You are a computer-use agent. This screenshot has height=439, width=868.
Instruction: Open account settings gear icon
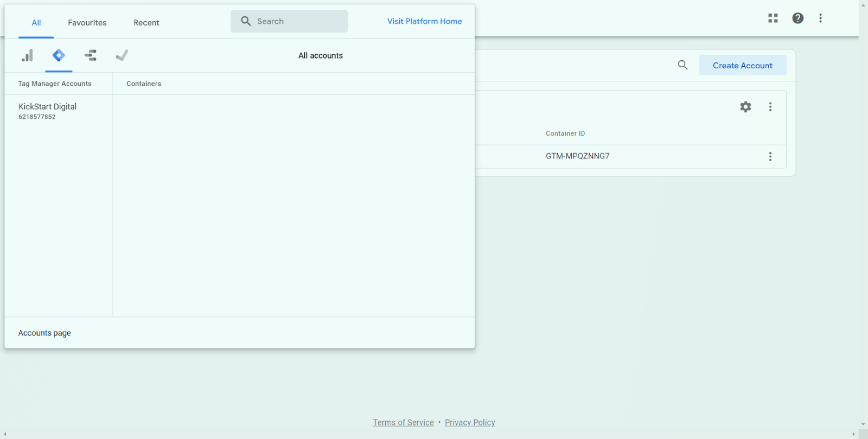click(x=746, y=107)
